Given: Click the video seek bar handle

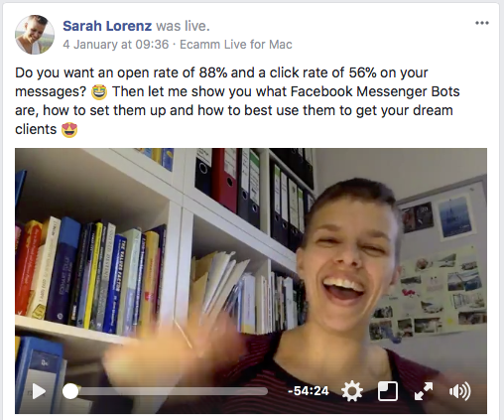Looking at the screenshot, I should [x=70, y=391].
